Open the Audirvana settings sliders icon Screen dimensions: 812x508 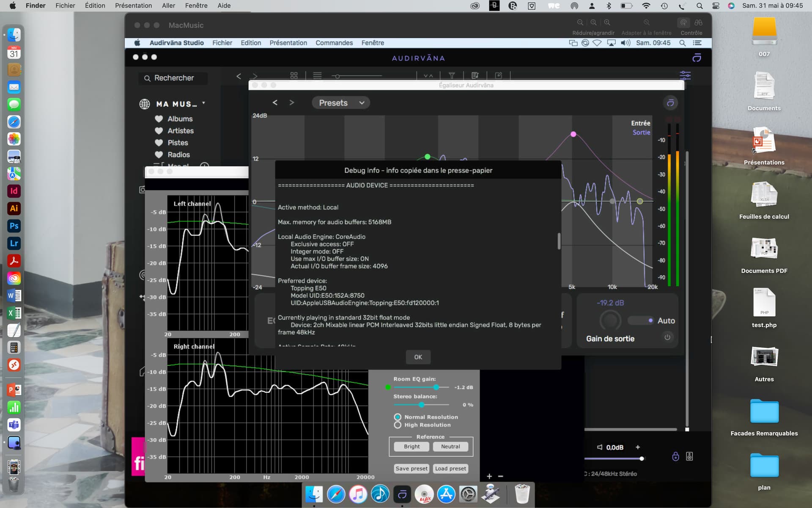coord(685,76)
